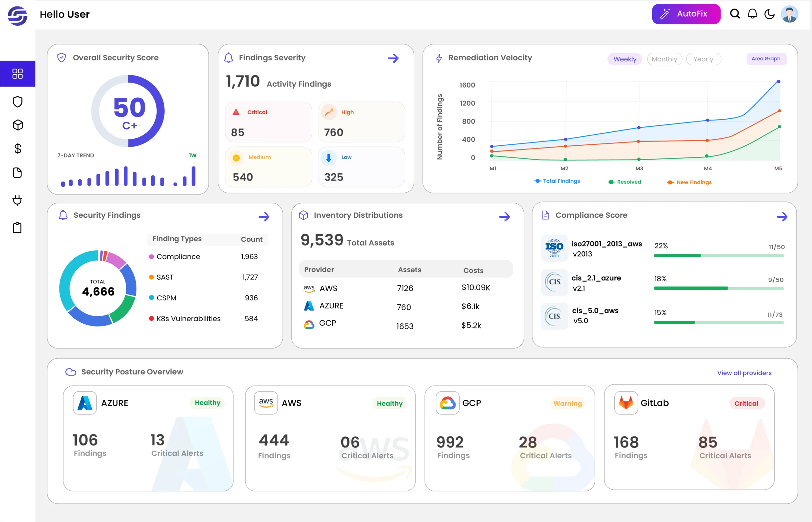This screenshot has width=812, height=522.
Task: Switch to the Yearly tab
Action: coord(703,59)
